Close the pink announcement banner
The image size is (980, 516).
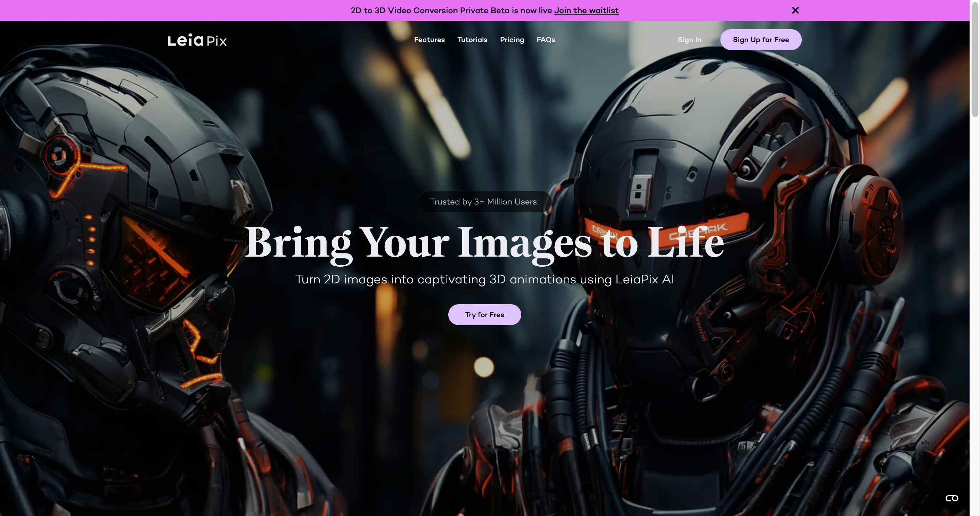tap(795, 10)
